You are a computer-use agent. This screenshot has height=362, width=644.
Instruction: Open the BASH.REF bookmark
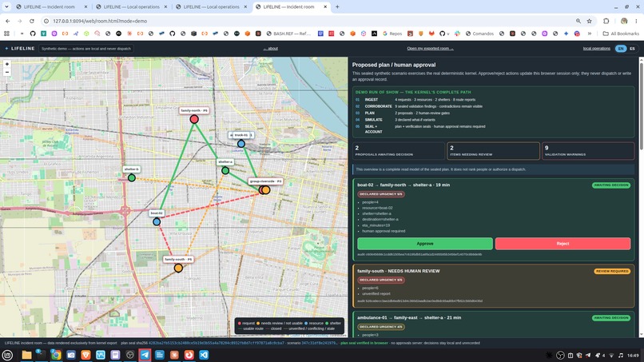click(289, 34)
